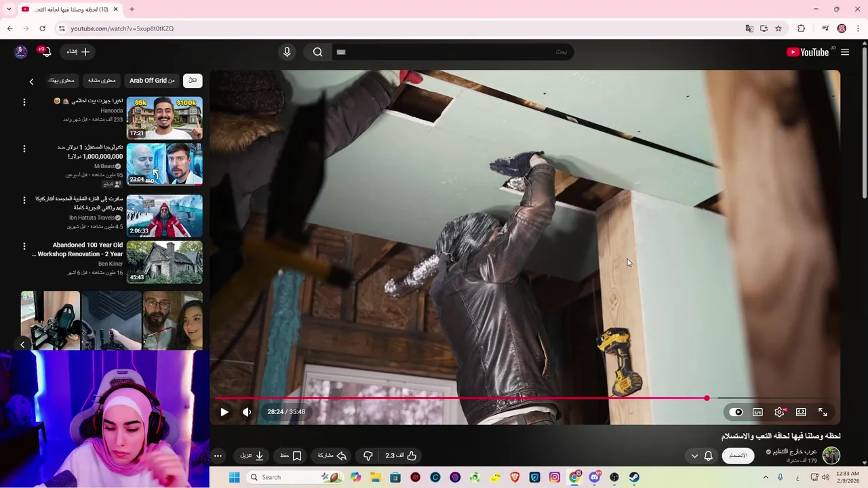Click into the YouTube search field
This screenshot has height=488, width=868.
pyautogui.click(x=452, y=52)
